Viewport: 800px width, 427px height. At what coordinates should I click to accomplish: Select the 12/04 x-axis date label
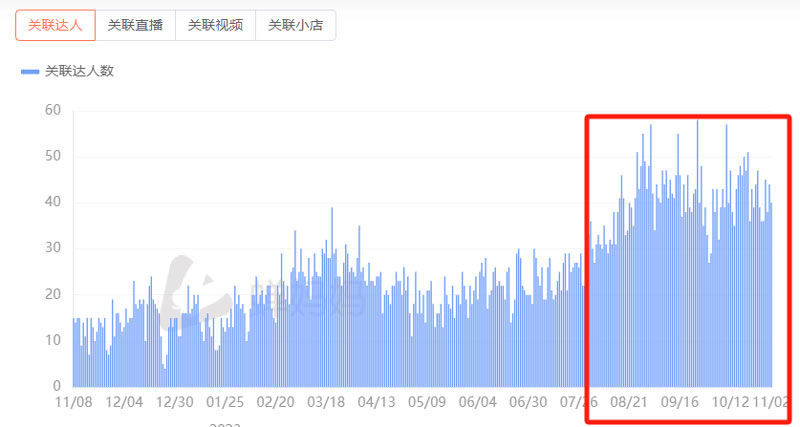124,402
